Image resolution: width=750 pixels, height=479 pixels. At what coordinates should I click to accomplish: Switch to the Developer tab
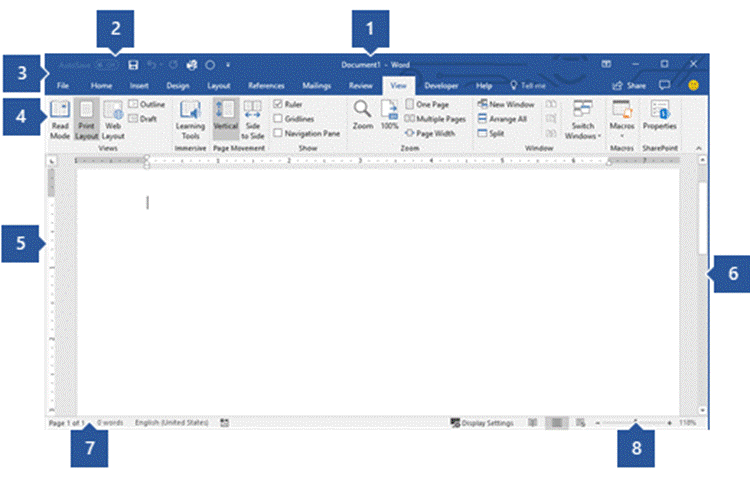pyautogui.click(x=441, y=86)
